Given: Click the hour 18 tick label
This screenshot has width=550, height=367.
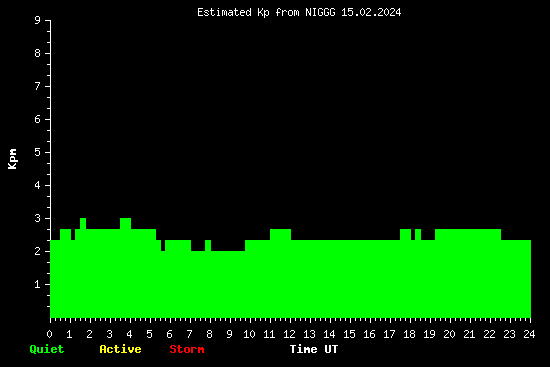Looking at the screenshot, I should pyautogui.click(x=409, y=334).
